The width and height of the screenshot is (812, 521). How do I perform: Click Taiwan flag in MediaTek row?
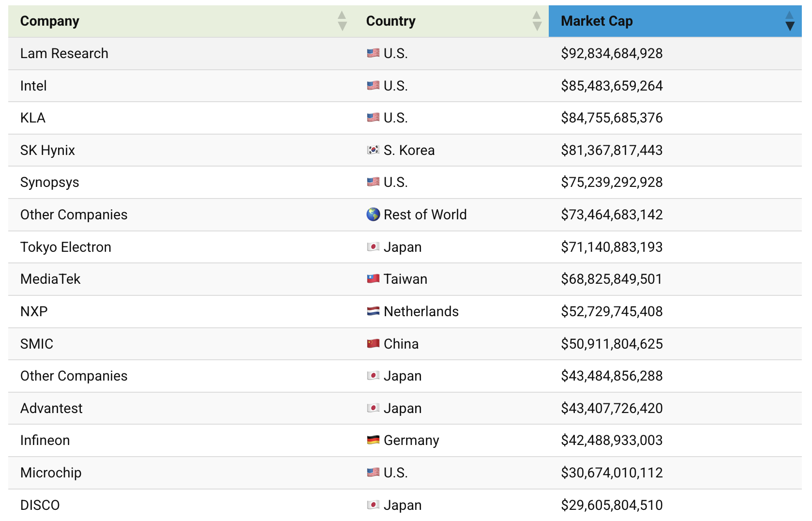point(373,279)
